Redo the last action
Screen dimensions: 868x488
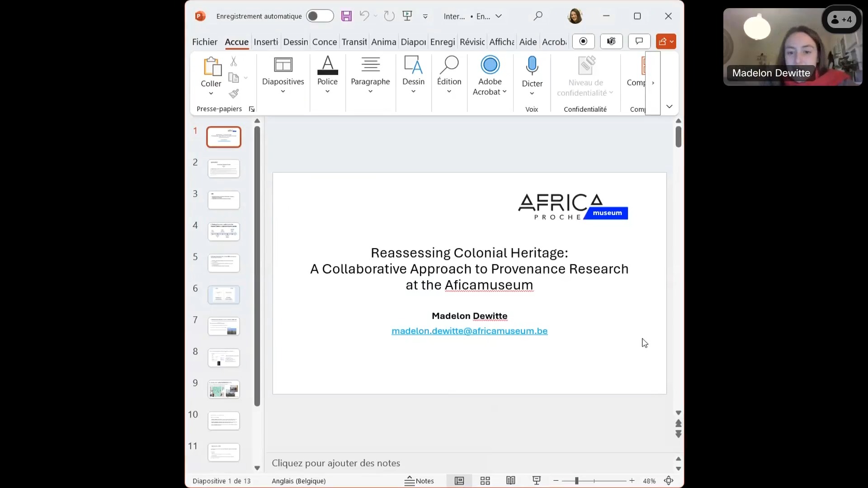[x=389, y=16]
